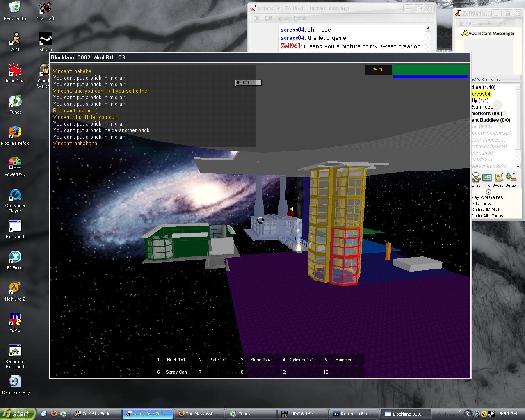Launch Starcraft from the desktop
The height and width of the screenshot is (420, 525).
[46, 11]
